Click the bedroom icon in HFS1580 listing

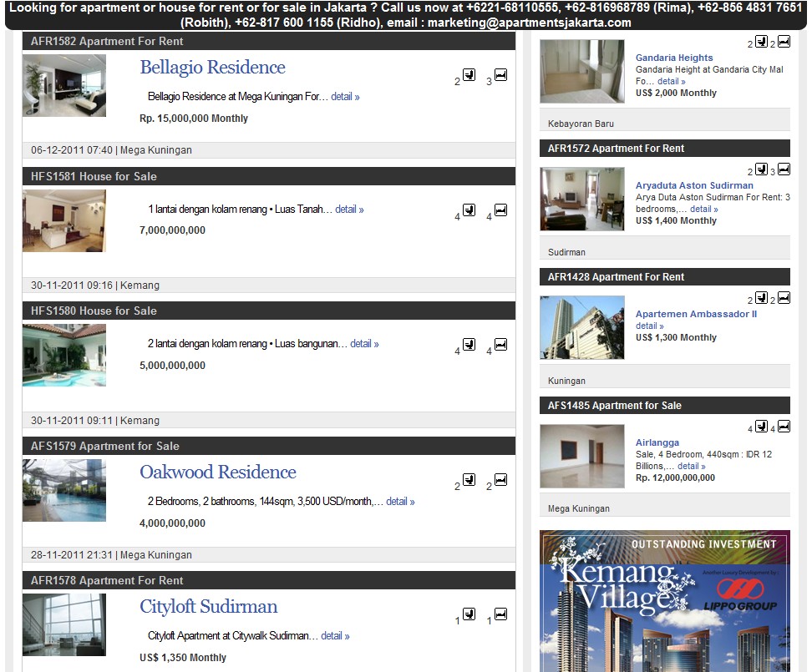coord(500,345)
